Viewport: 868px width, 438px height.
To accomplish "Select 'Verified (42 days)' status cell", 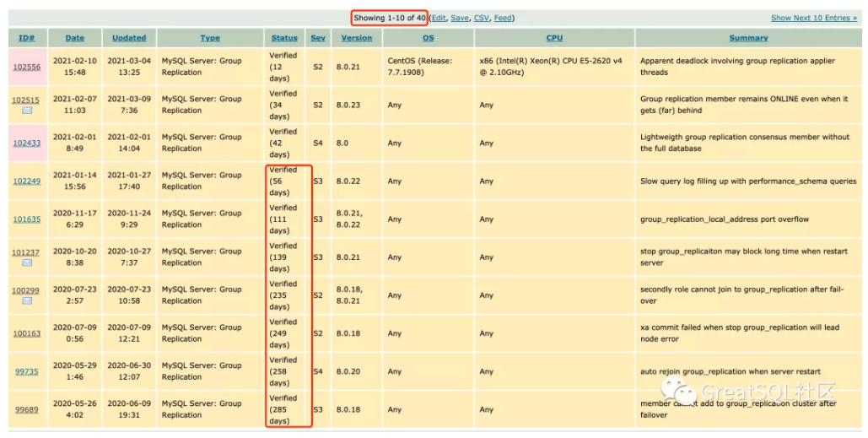I will (283, 143).
